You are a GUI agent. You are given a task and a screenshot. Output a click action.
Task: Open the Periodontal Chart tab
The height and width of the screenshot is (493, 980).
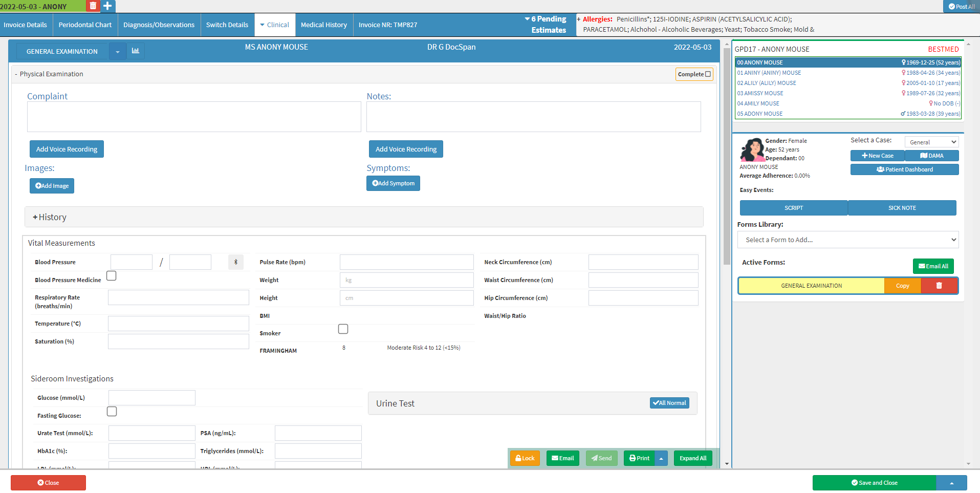tap(85, 25)
